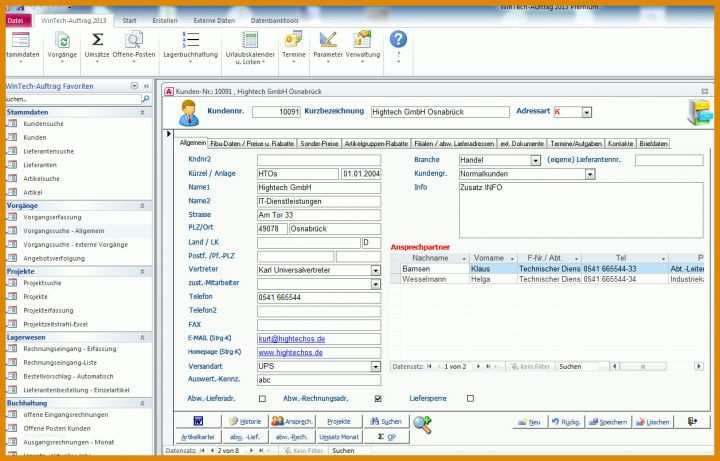Go to first record in main Datensatz bar
720x461 pixels.
202,451
